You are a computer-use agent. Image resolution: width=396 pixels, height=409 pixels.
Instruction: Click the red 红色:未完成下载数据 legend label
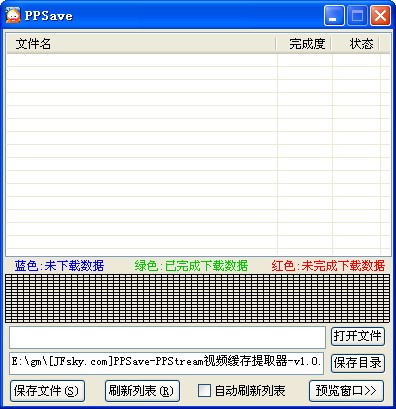(328, 266)
